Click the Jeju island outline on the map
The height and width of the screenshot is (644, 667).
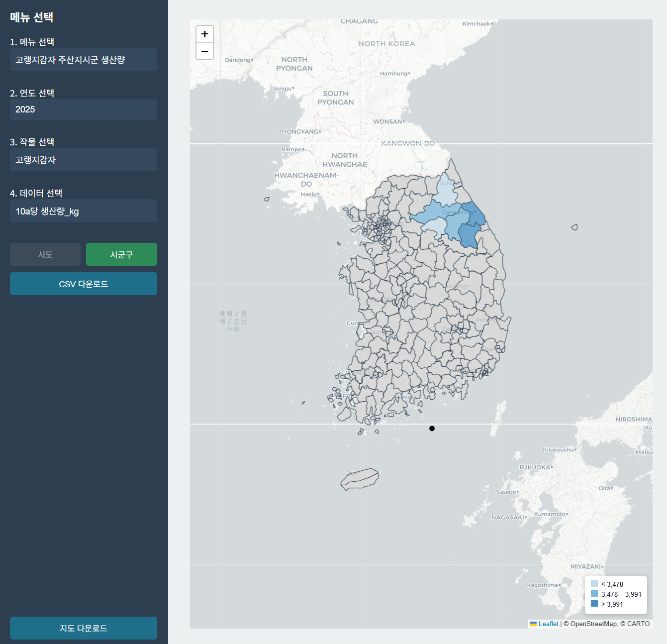pos(359,479)
